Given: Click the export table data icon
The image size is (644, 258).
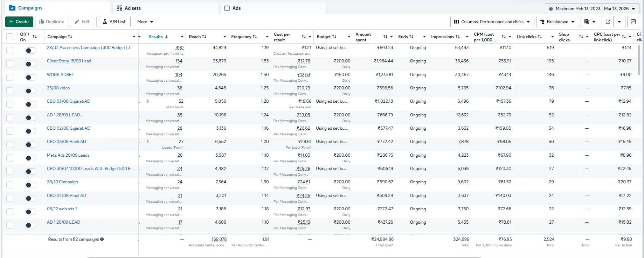Looking at the screenshot, I should pos(608,22).
